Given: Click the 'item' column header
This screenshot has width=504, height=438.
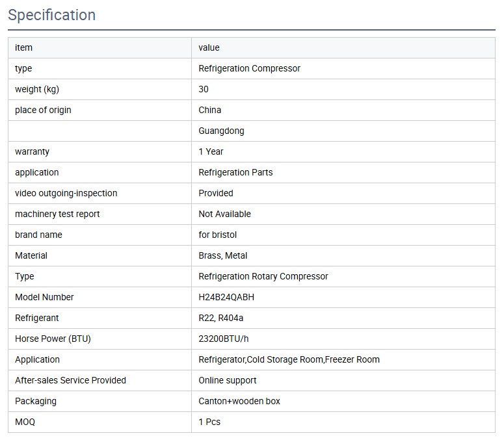Looking at the screenshot, I should click(x=23, y=47).
